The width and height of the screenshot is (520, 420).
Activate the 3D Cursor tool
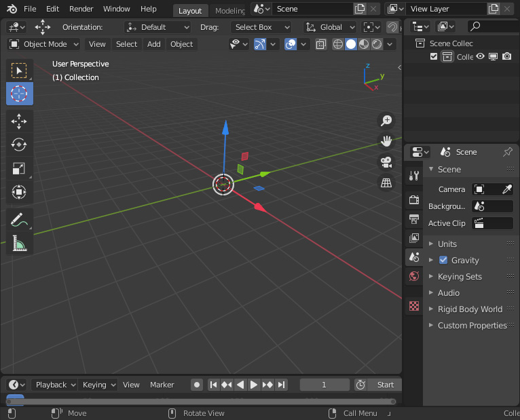click(x=19, y=94)
